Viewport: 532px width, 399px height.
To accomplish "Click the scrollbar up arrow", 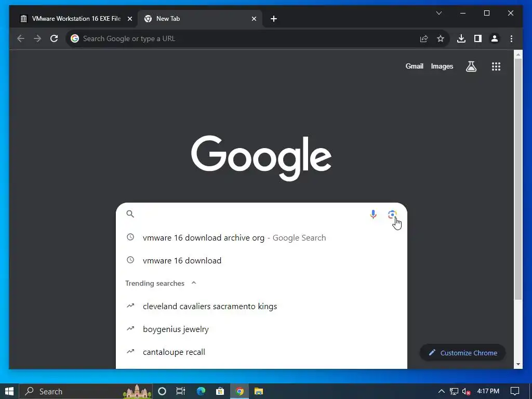I will click(x=518, y=54).
